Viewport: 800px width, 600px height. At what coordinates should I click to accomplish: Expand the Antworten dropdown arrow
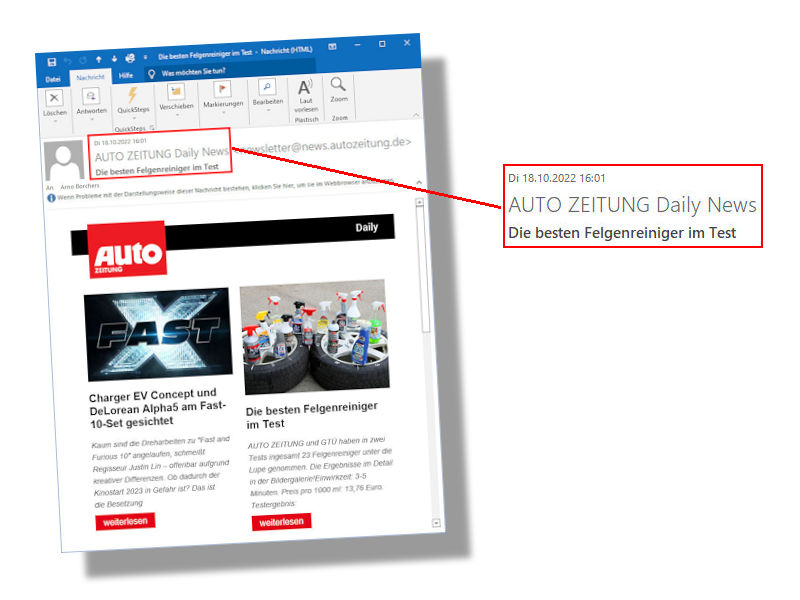[92, 119]
